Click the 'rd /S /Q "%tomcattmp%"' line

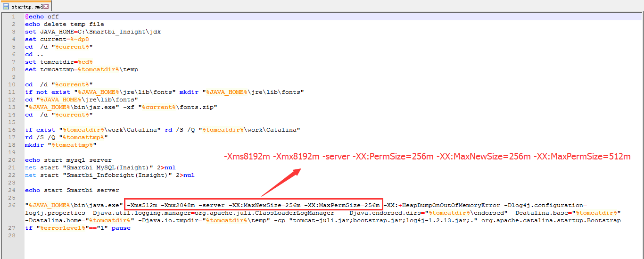66,137
